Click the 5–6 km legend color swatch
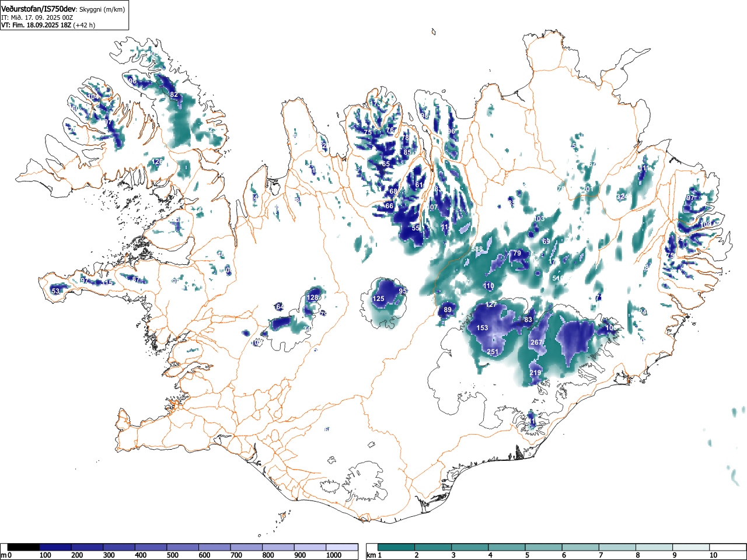The width and height of the screenshot is (747, 560). click(543, 547)
